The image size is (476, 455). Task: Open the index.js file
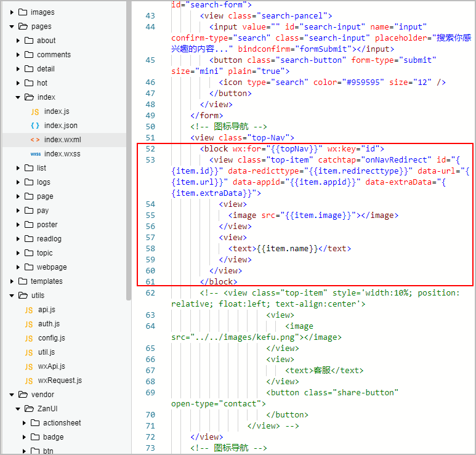[x=56, y=111]
